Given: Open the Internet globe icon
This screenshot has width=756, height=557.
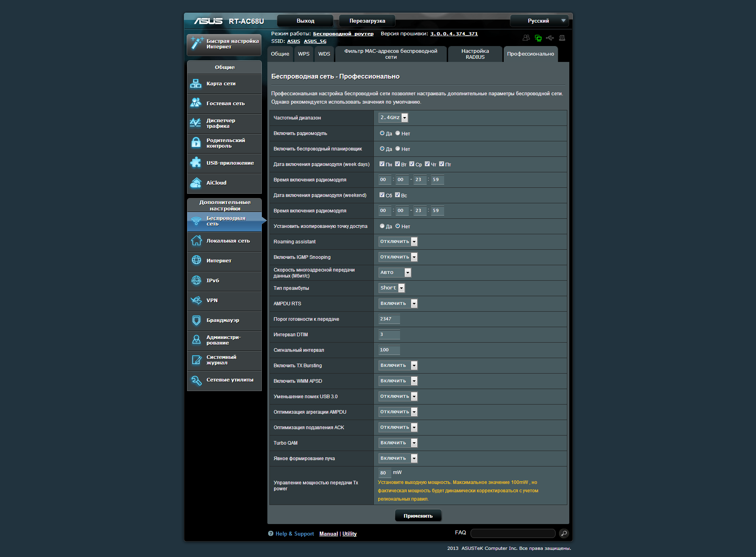Looking at the screenshot, I should tap(196, 260).
